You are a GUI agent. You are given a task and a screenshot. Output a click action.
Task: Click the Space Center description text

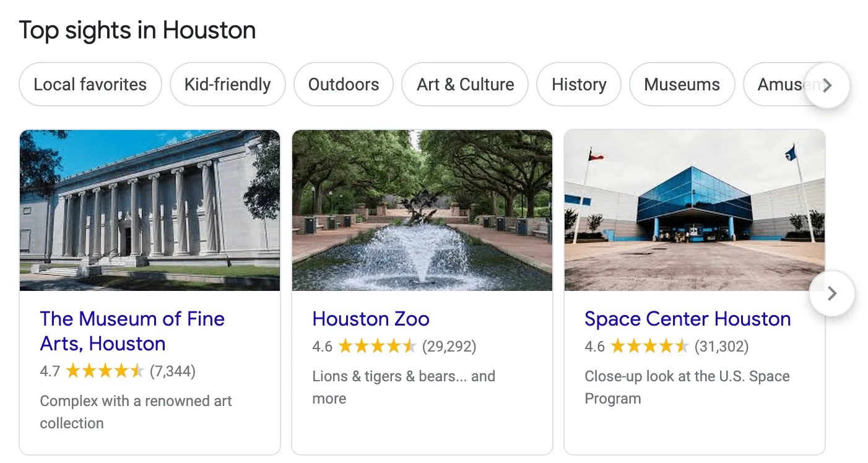tap(687, 387)
